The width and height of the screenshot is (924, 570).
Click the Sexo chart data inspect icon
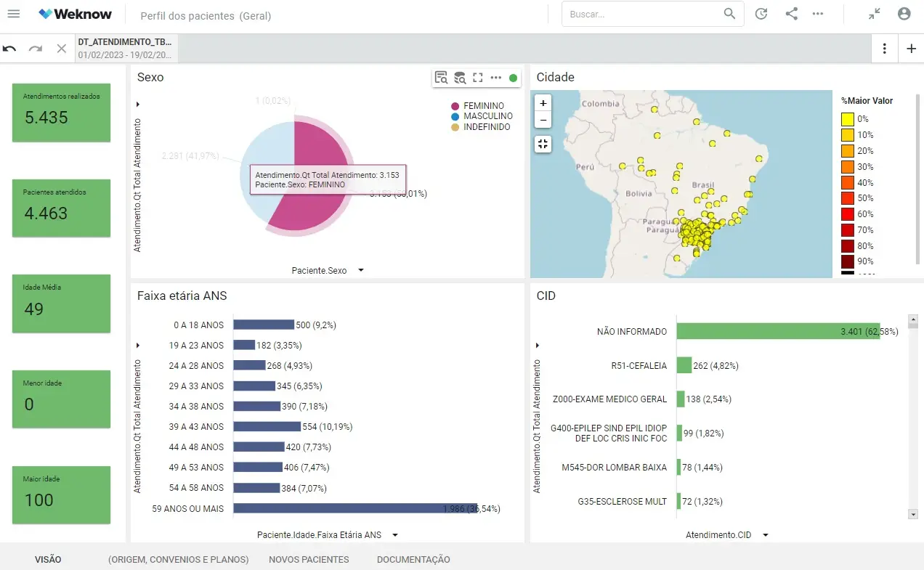[x=441, y=78]
